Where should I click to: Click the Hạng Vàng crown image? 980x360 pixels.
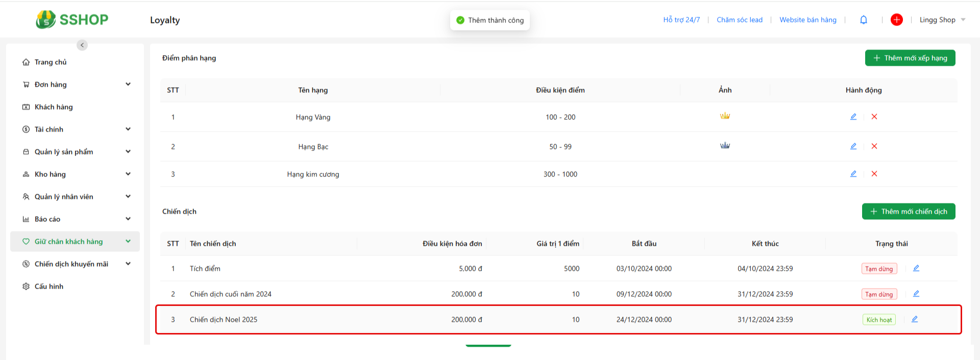(725, 116)
